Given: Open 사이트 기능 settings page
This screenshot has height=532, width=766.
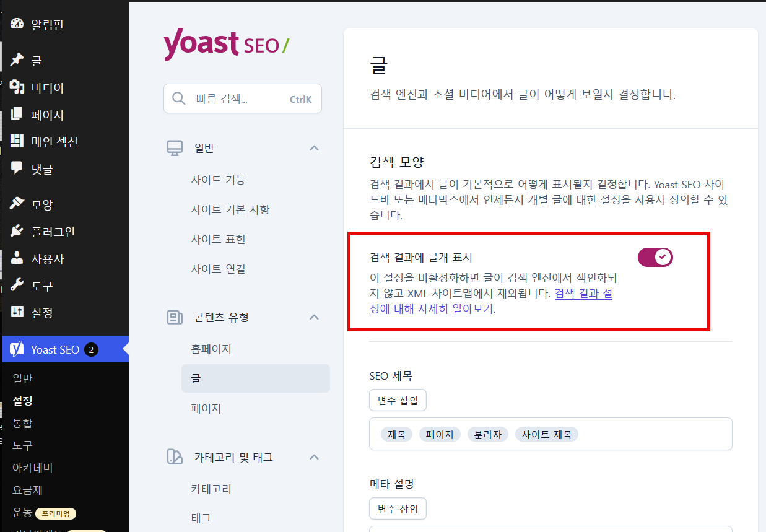Looking at the screenshot, I should point(218,180).
